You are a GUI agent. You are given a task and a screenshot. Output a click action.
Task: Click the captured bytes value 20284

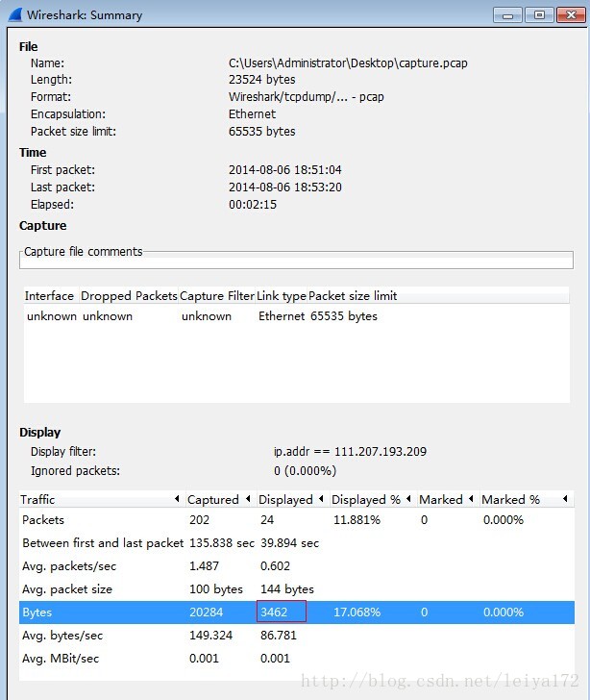click(x=207, y=612)
